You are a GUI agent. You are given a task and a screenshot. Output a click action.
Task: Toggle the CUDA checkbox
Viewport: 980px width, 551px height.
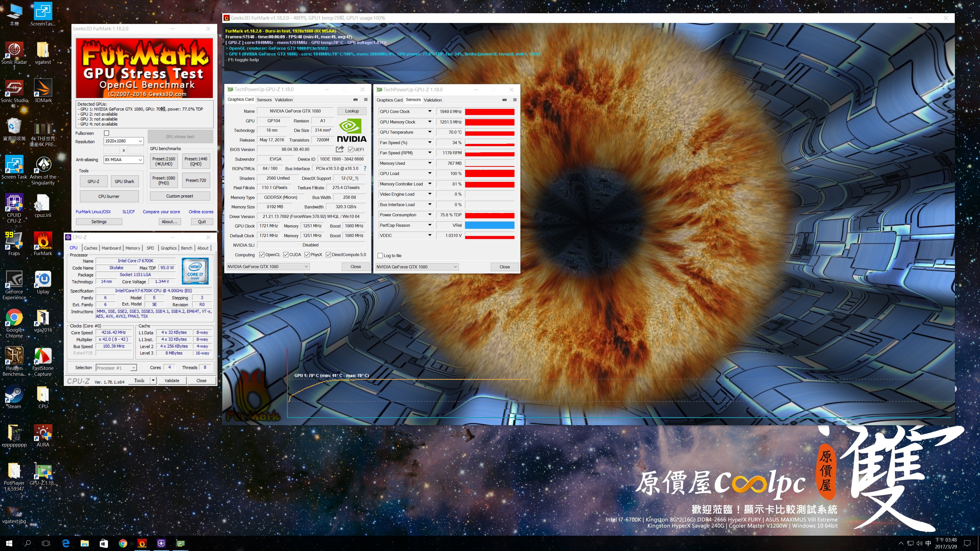pyautogui.click(x=285, y=255)
